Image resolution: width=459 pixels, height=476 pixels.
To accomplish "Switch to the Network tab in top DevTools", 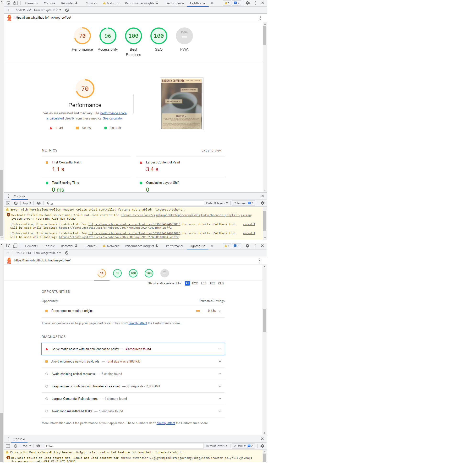I will pos(113,3).
